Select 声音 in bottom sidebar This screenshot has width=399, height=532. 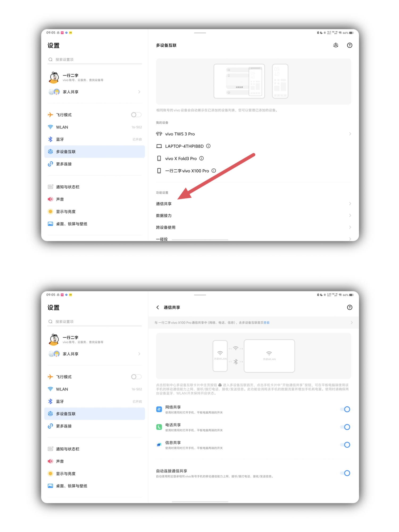pos(94,461)
